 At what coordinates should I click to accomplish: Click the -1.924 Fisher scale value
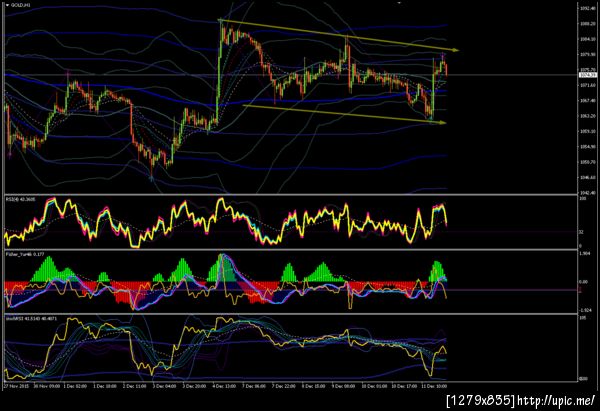click(x=584, y=310)
